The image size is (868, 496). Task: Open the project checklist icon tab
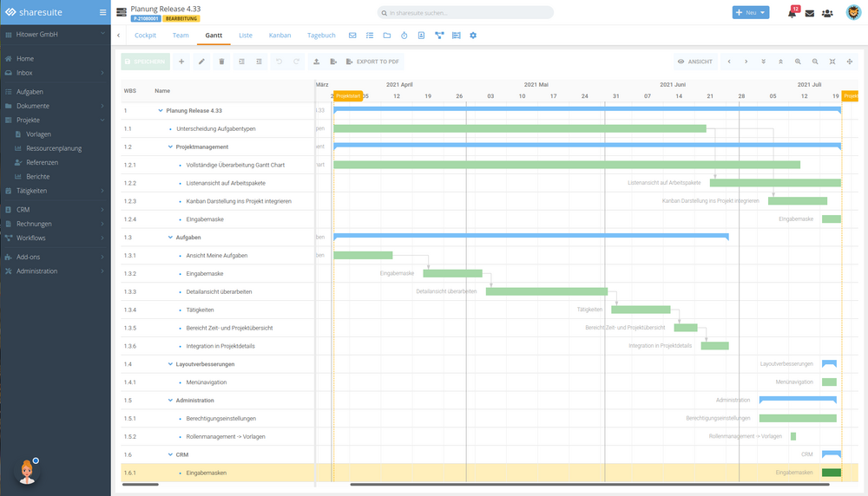coord(370,36)
